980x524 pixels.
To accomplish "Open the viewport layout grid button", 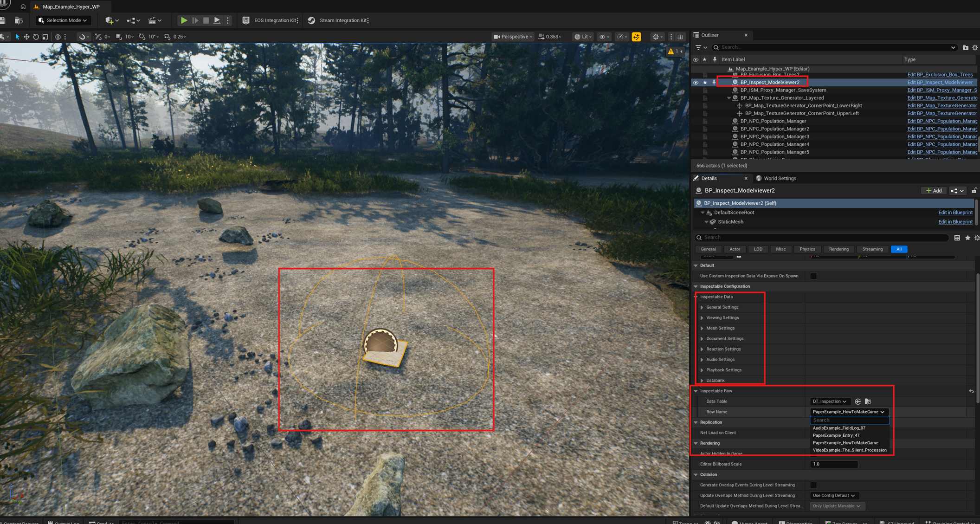I will click(680, 37).
